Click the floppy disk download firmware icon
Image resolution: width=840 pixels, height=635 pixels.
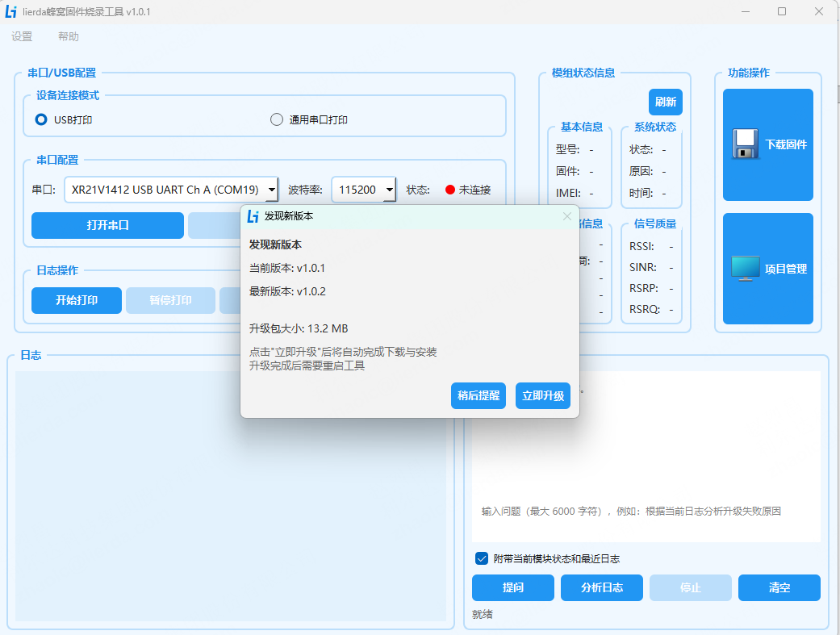(745, 144)
